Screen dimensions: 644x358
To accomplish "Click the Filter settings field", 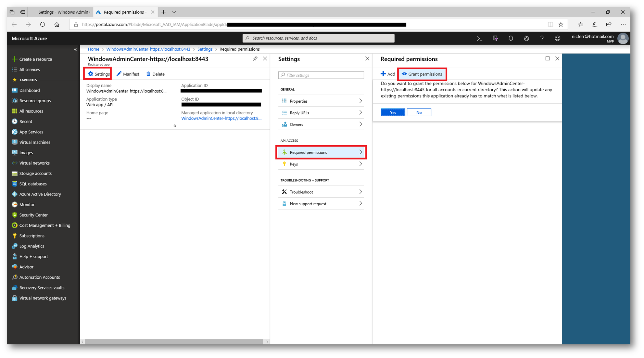I will coord(321,75).
